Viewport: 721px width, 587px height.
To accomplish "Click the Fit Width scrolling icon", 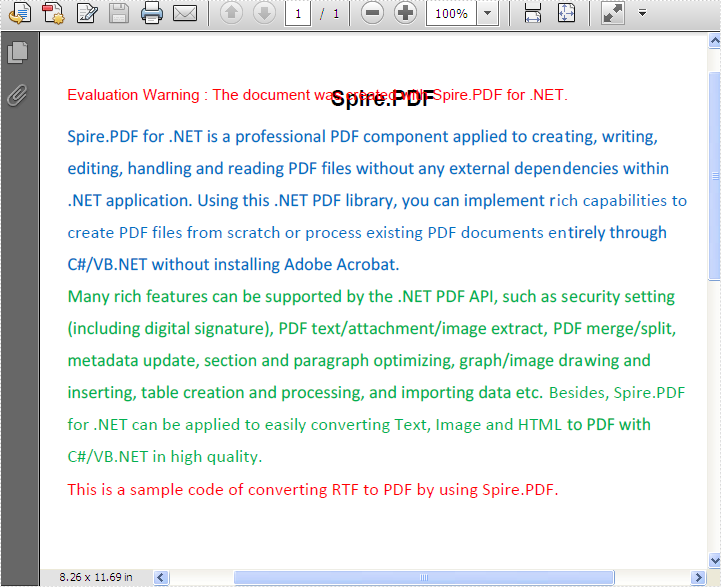I will point(532,13).
